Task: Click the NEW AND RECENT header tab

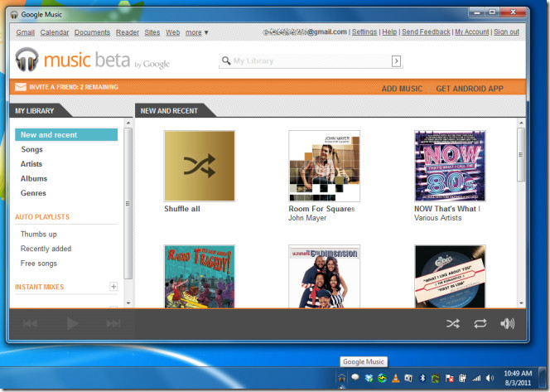Action: tap(169, 111)
